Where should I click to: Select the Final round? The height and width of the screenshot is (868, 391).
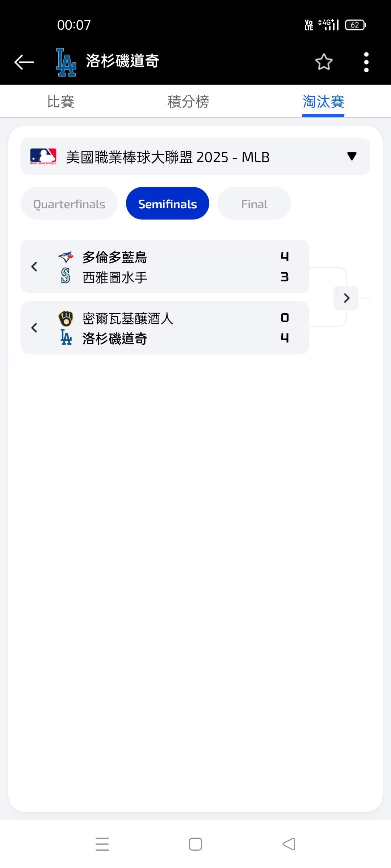coord(254,204)
